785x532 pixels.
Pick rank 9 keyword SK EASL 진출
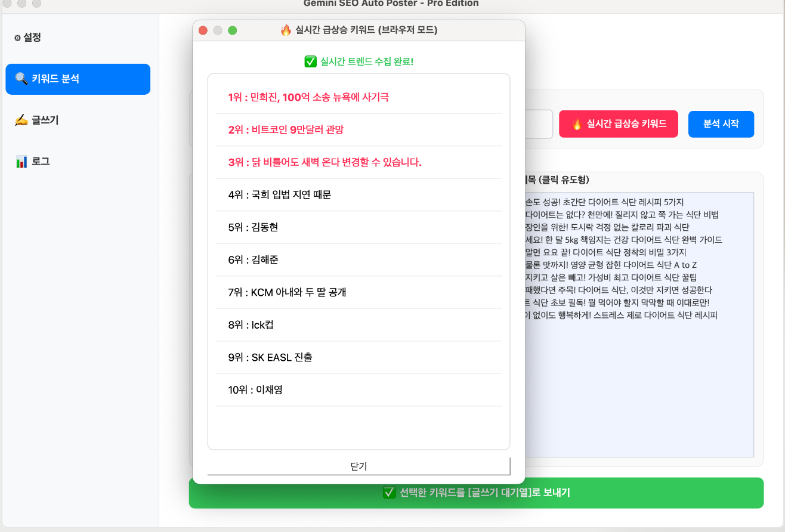(x=270, y=357)
